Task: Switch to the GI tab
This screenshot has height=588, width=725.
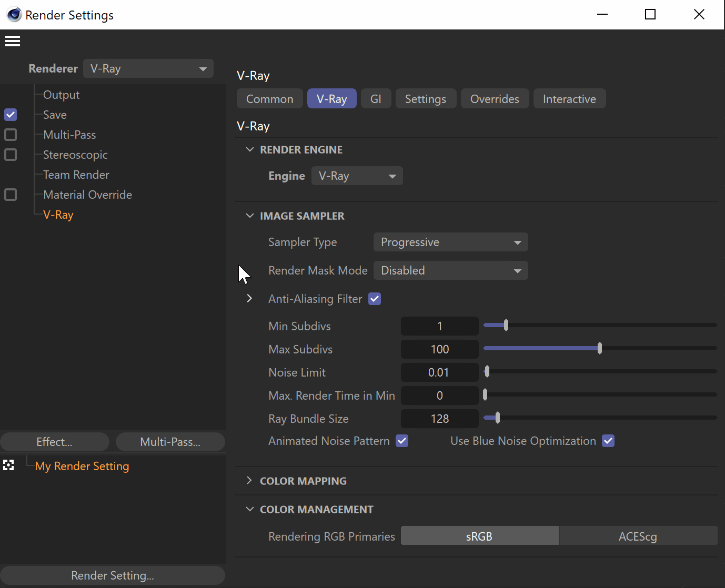Action: (376, 99)
